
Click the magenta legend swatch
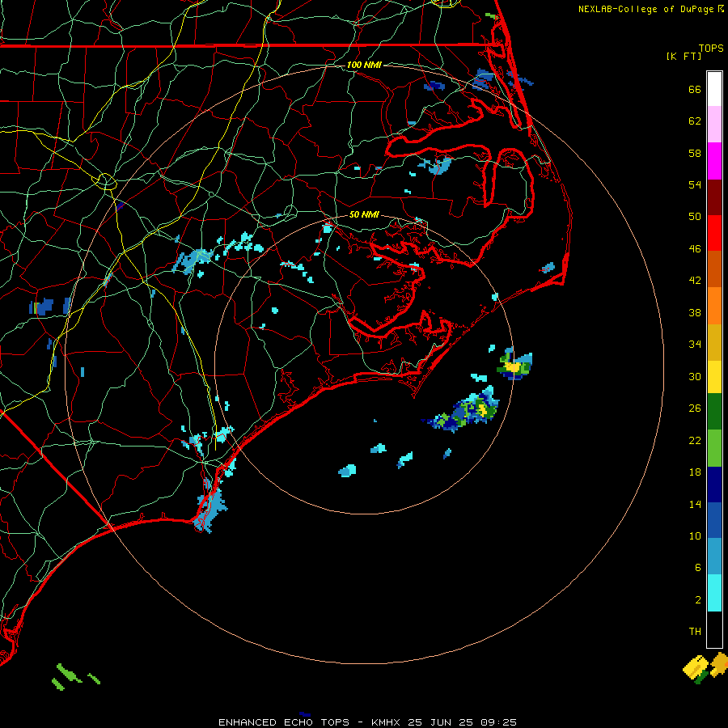click(714, 161)
